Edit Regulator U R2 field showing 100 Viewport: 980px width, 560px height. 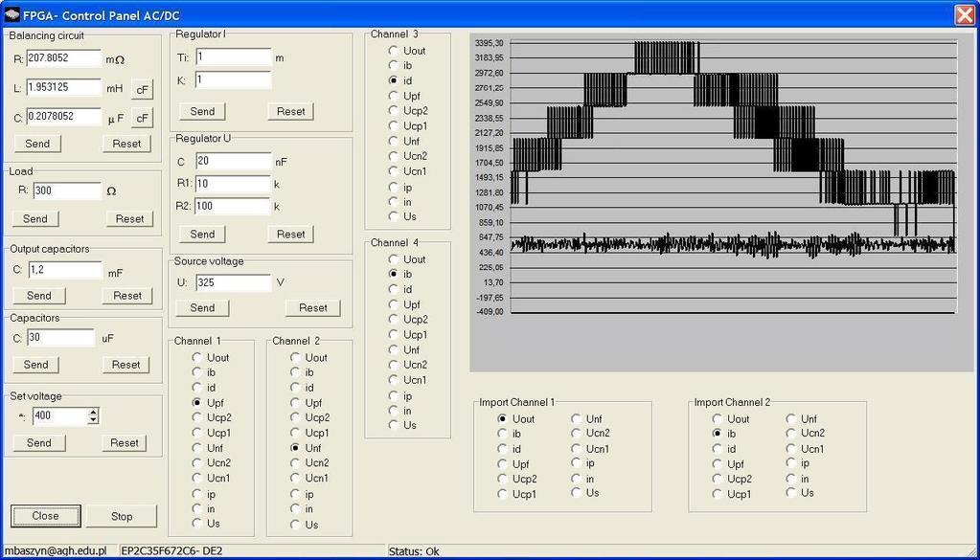point(233,206)
